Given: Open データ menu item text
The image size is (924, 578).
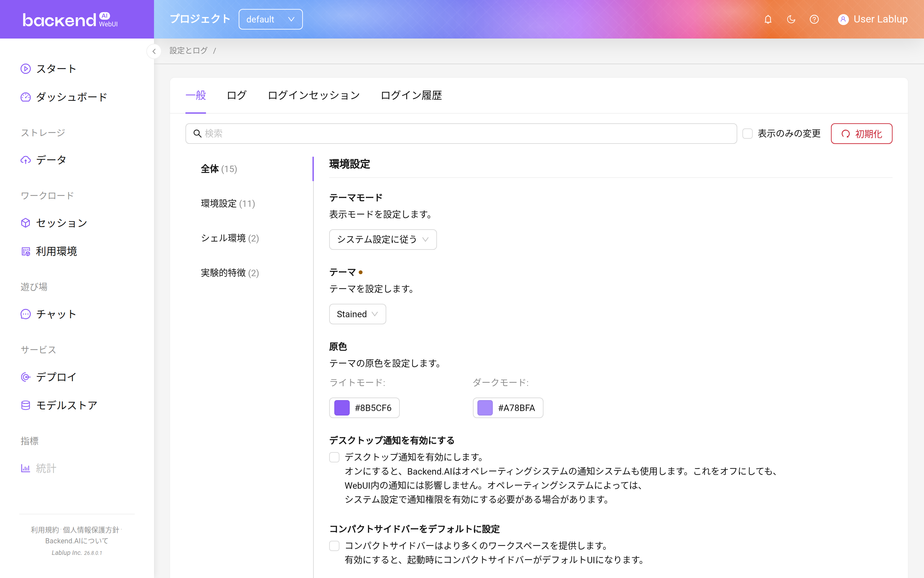Looking at the screenshot, I should coord(51,160).
